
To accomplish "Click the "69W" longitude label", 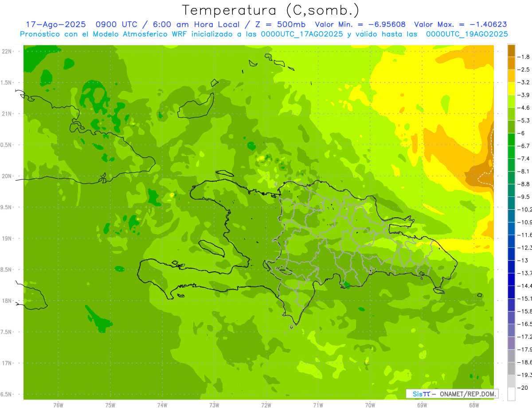I will [x=422, y=405].
